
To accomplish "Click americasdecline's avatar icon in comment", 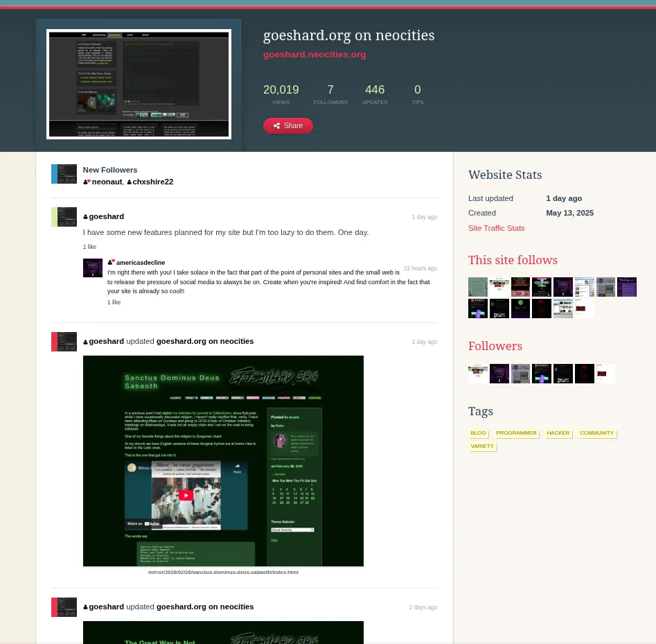I will point(92,268).
